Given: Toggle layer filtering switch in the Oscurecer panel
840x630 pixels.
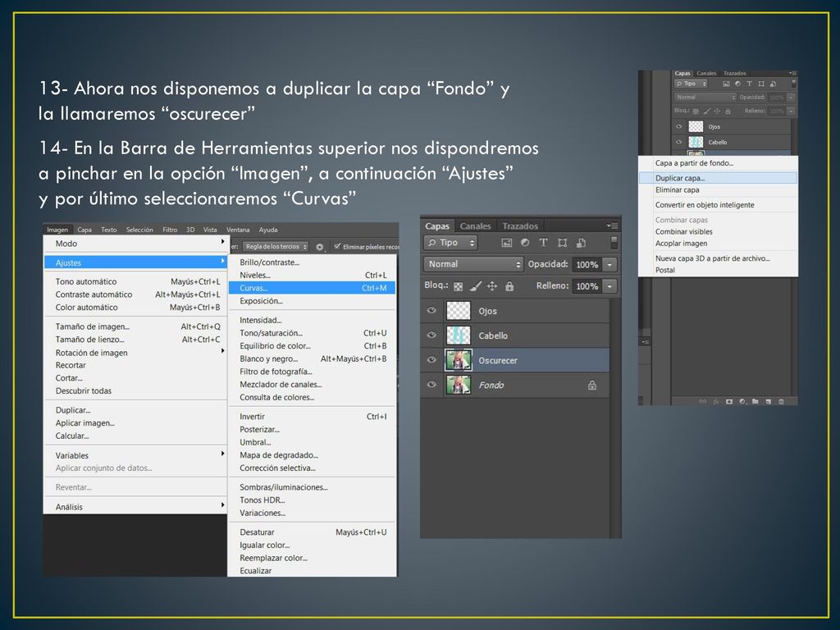Looking at the screenshot, I should [x=614, y=242].
